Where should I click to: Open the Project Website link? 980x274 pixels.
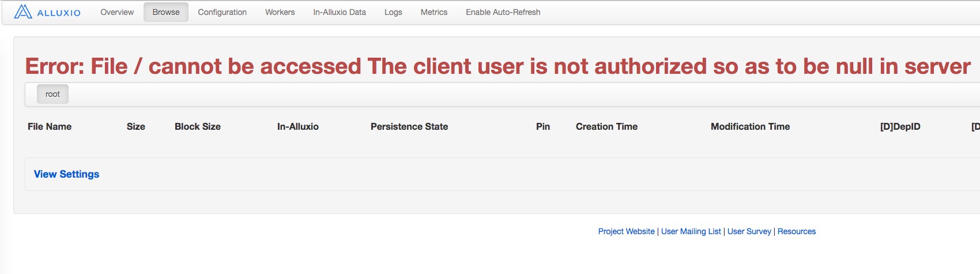[x=626, y=231]
